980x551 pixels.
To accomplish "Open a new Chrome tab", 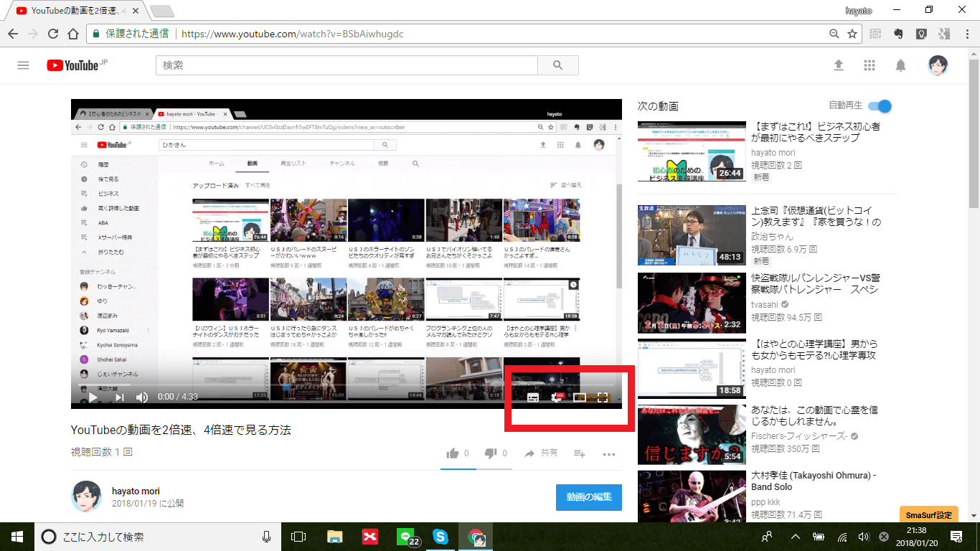I will [162, 11].
